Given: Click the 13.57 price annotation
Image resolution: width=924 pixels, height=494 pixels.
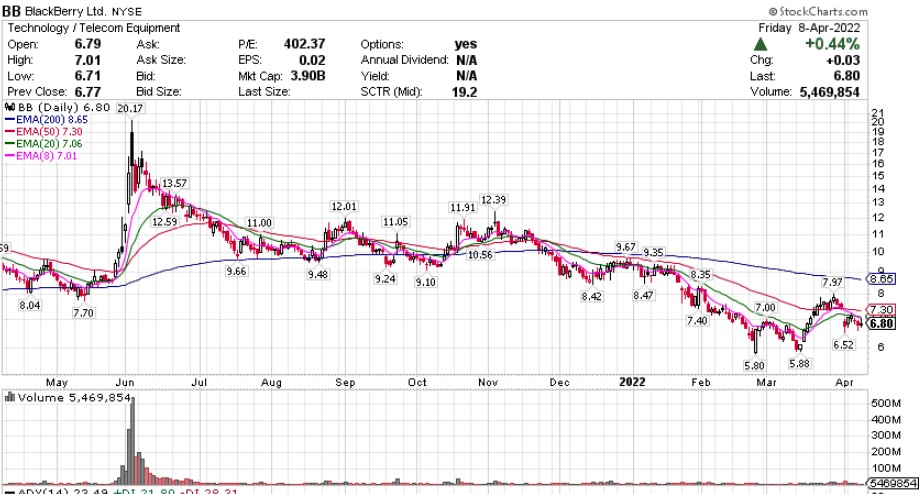Looking at the screenshot, I should click(174, 183).
